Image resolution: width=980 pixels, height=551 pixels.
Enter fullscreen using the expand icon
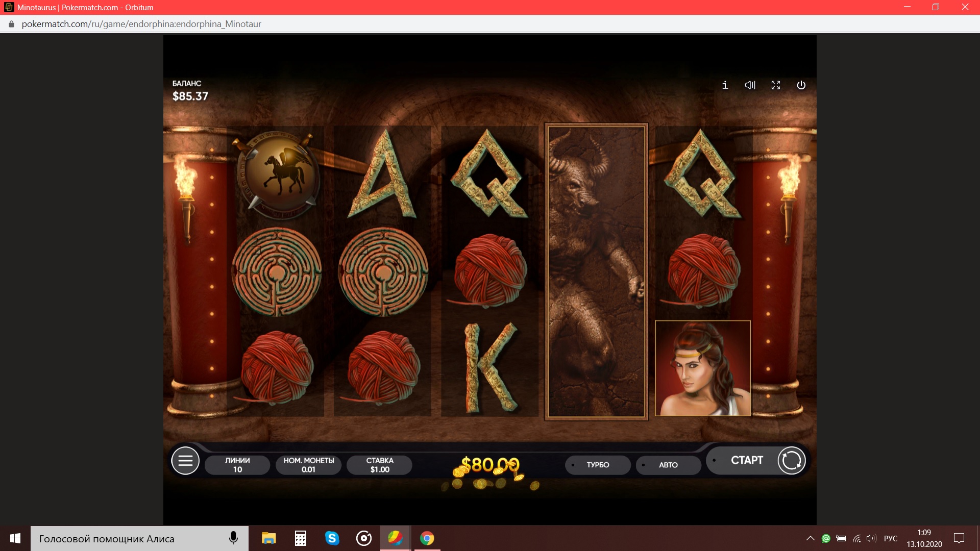tap(776, 85)
